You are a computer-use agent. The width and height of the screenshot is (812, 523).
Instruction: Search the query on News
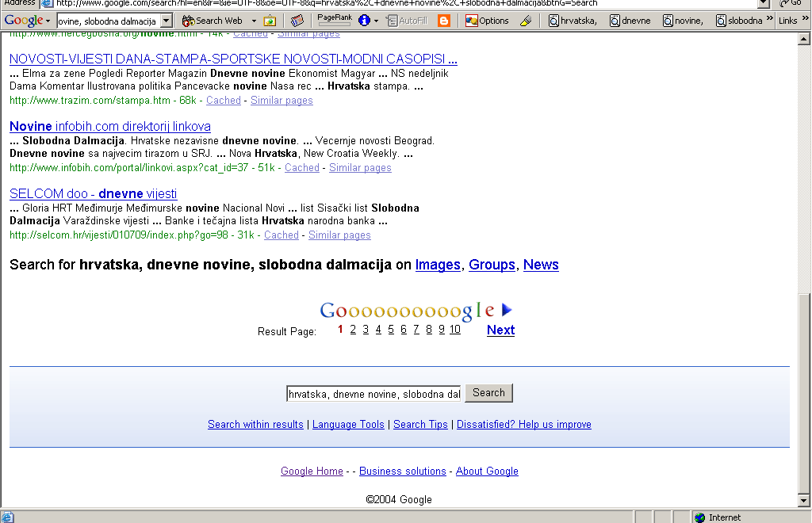[x=541, y=265]
